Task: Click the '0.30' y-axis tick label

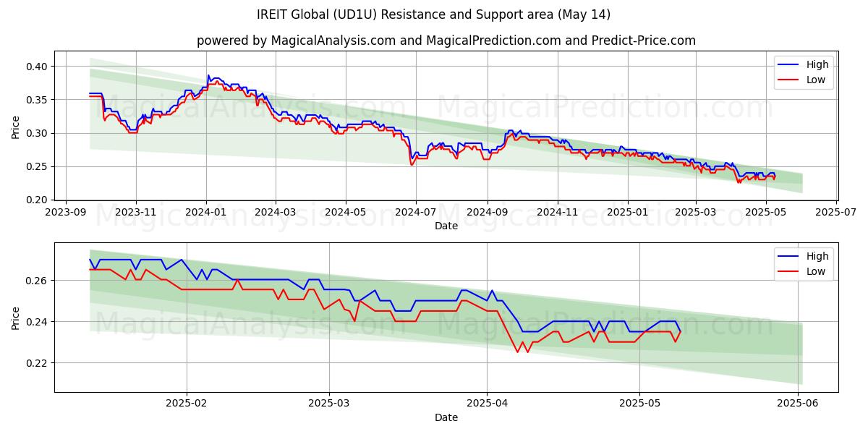Action: click(37, 133)
